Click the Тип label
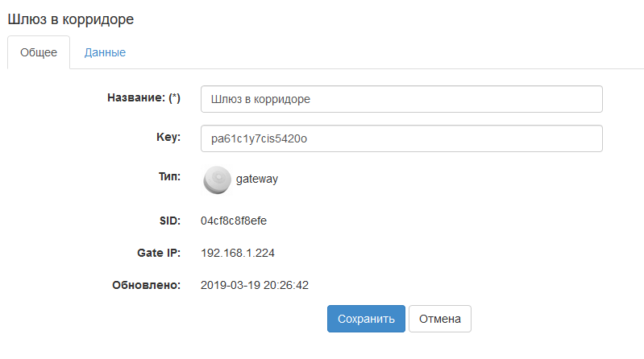The height and width of the screenshot is (359, 644). [x=169, y=175]
